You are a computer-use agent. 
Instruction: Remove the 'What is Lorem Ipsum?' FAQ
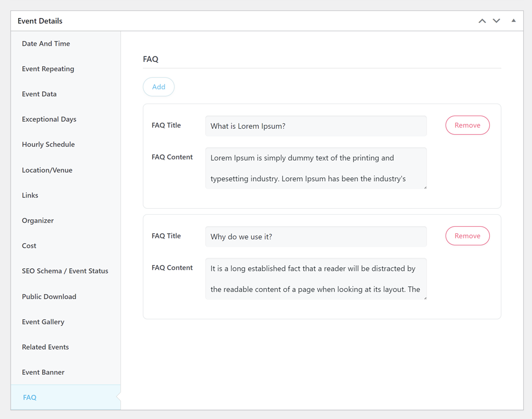[x=467, y=125]
